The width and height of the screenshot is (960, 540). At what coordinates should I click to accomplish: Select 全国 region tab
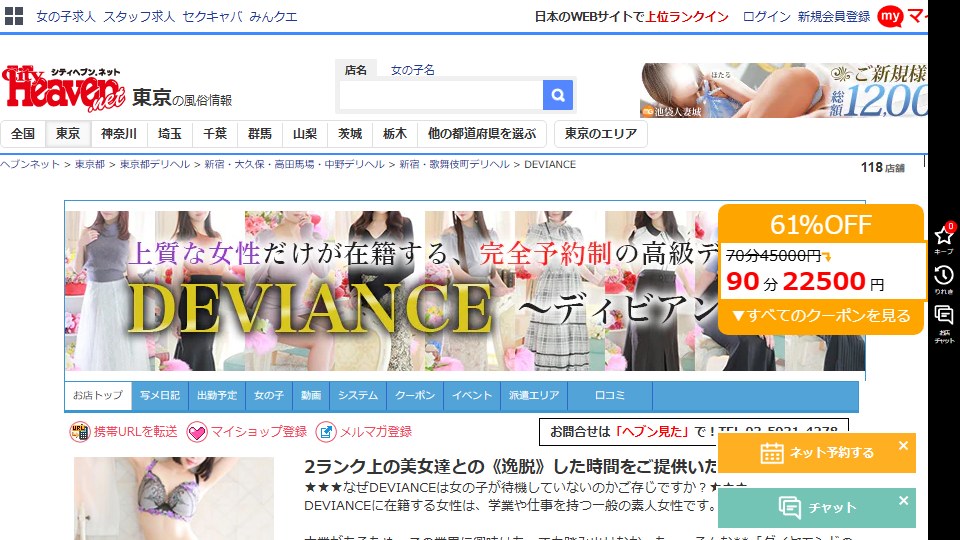point(23,133)
